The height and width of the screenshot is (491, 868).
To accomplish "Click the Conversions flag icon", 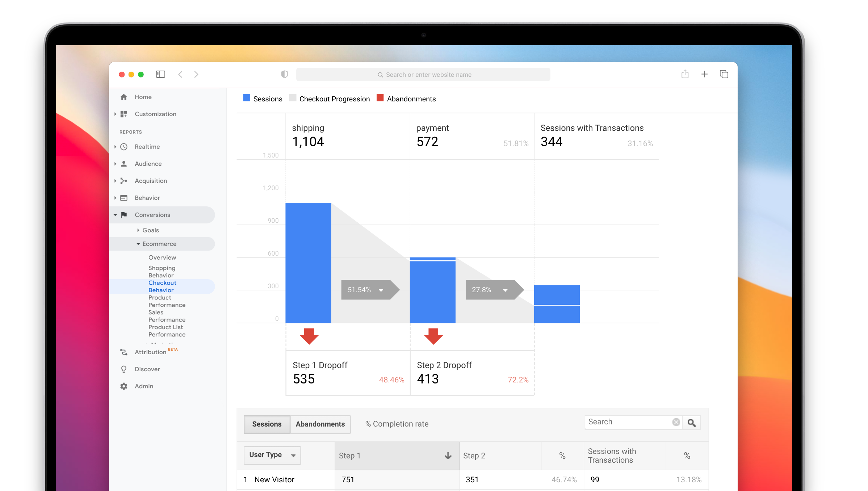I will click(124, 215).
